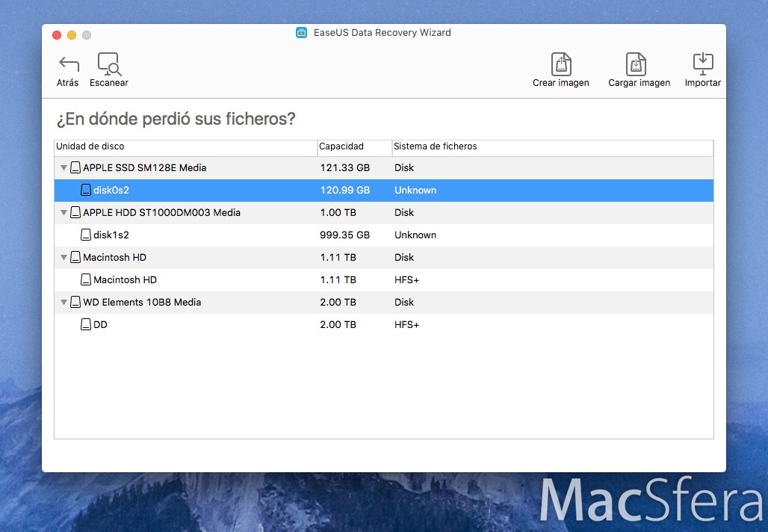Open the Cargar imagen icon
768x532 pixels.
pos(636,64)
